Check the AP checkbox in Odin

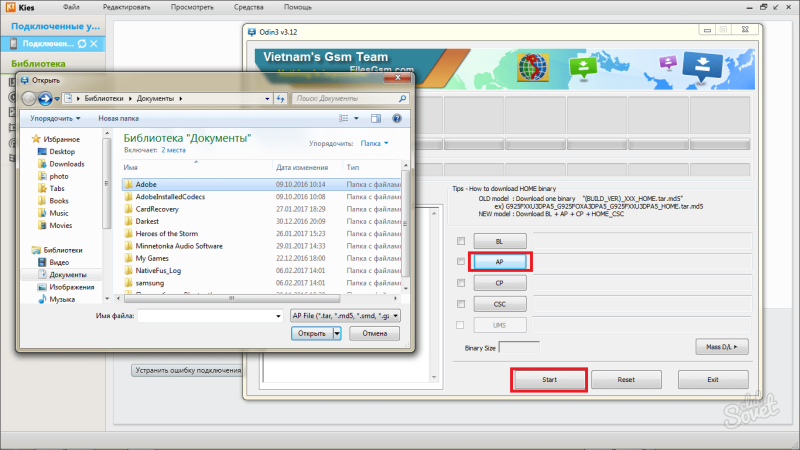click(x=461, y=261)
